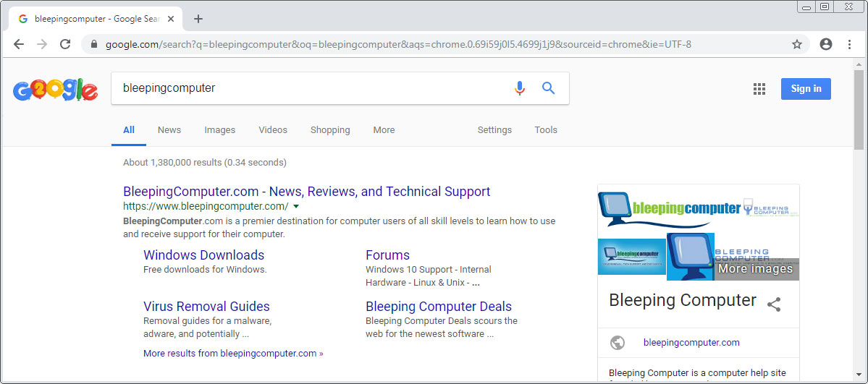
Task: Share the Bleeping Computer knowledge panel
Action: point(774,304)
